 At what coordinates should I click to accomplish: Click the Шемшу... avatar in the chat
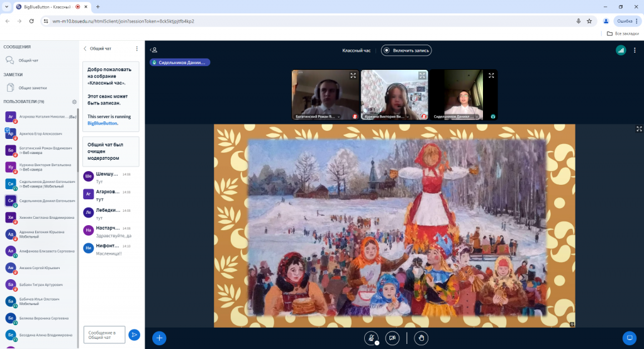pyautogui.click(x=88, y=176)
